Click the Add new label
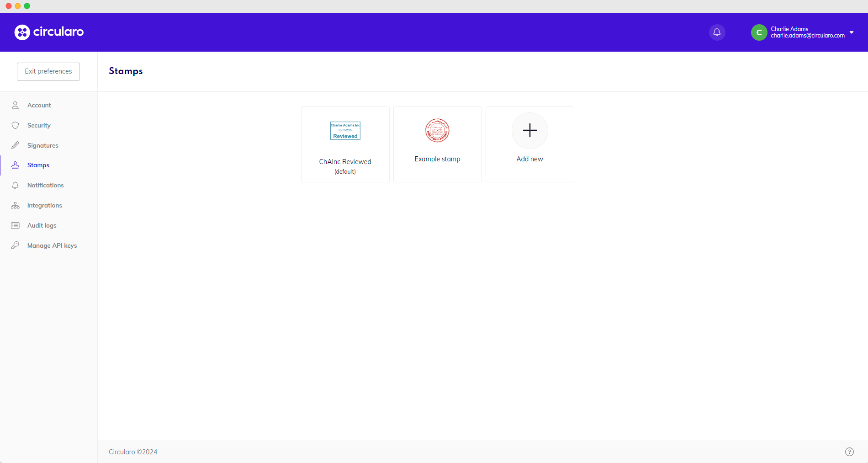 pos(530,159)
